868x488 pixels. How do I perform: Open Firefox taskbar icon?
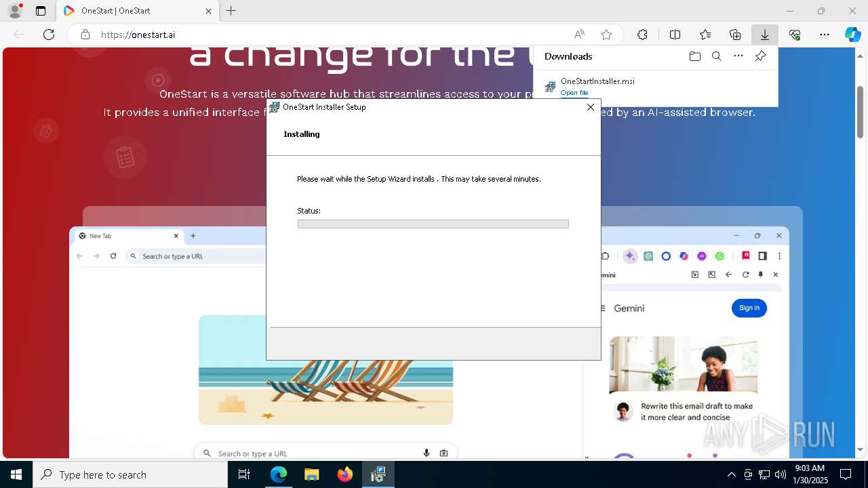pyautogui.click(x=345, y=474)
